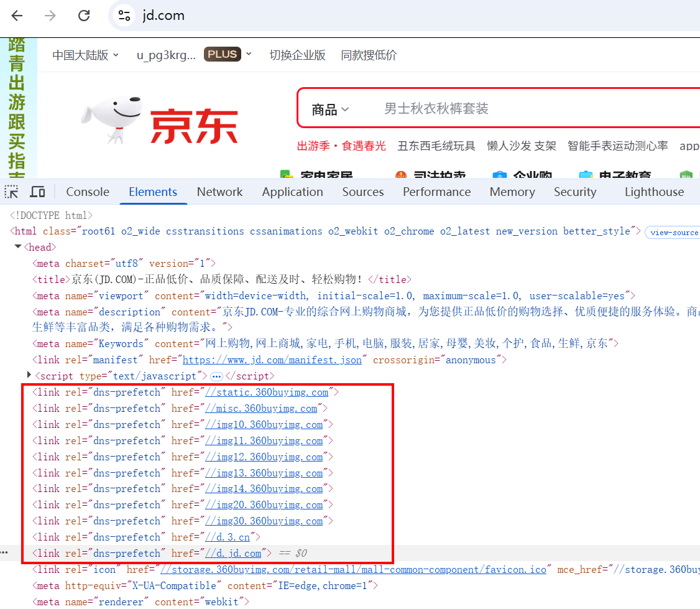This screenshot has width=700, height=609.
Task: Click the 出游季·食遇春光 hot keyword
Action: 341,146
